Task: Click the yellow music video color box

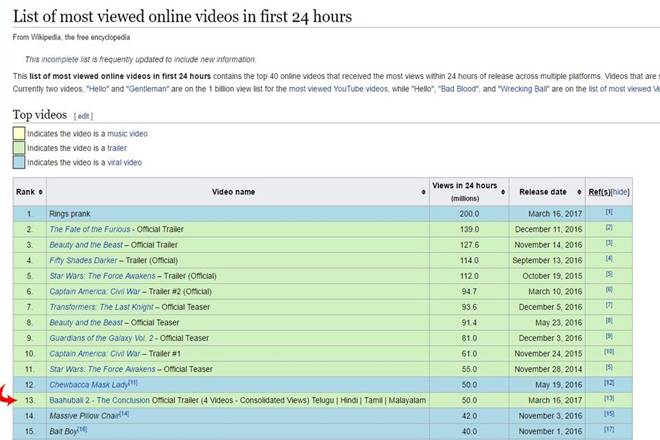Action: 18,133
